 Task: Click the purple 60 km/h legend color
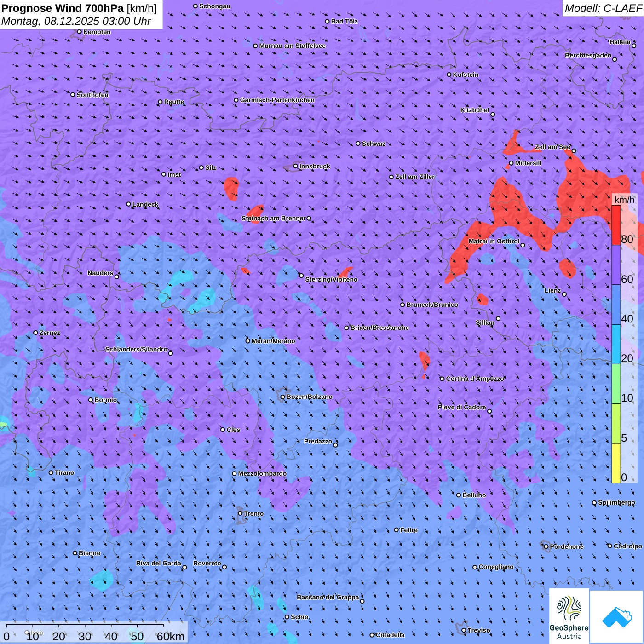tap(616, 265)
